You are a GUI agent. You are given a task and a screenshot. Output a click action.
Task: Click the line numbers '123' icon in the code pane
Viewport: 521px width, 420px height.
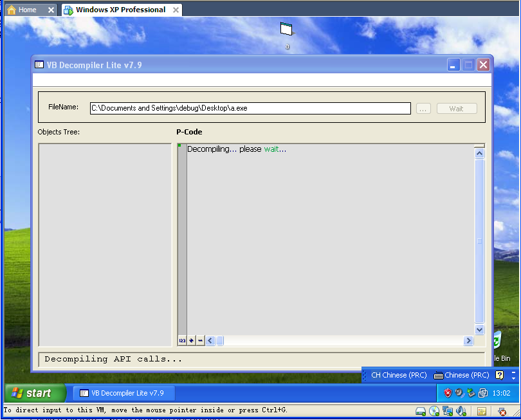182,341
